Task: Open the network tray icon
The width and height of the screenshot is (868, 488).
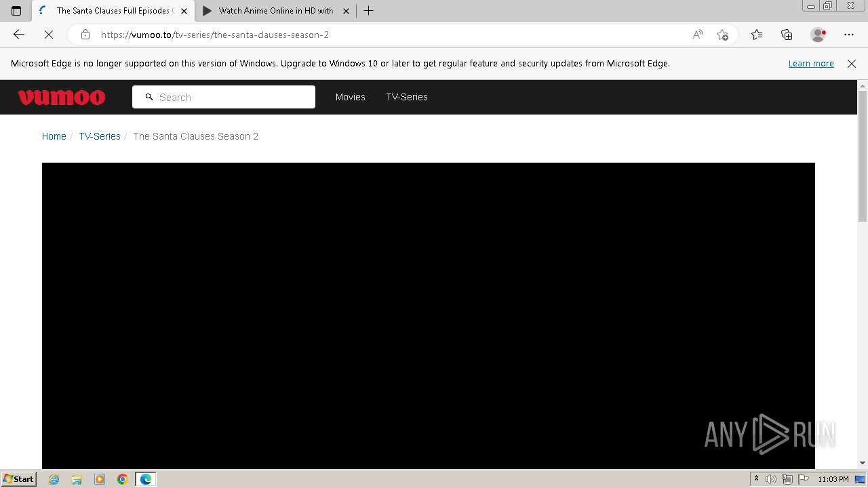Action: tap(787, 479)
